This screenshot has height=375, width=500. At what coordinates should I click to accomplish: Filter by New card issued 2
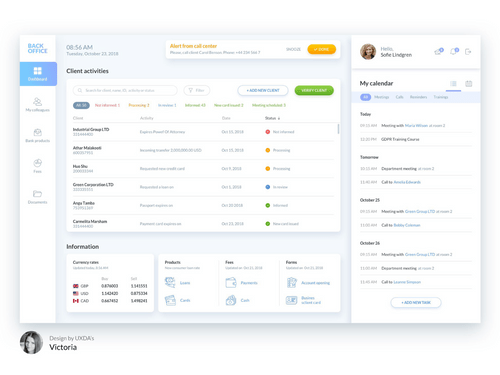tap(229, 105)
